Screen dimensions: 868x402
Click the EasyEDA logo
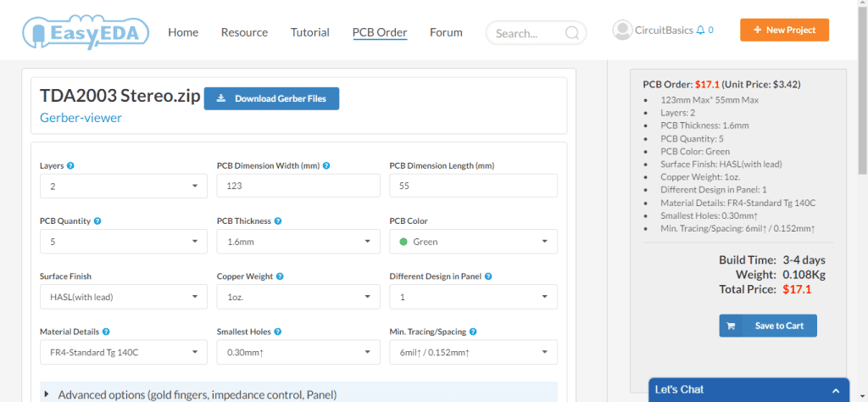coord(86,33)
